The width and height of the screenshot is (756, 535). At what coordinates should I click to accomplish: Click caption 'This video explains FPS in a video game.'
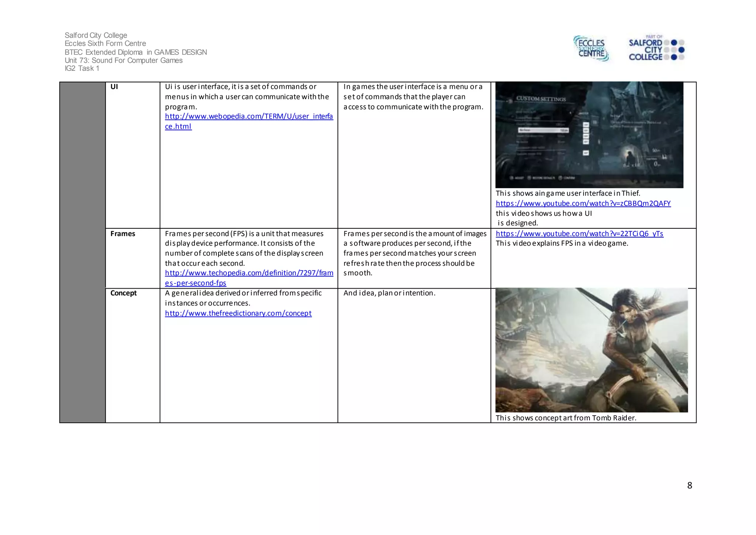pos(562,243)
